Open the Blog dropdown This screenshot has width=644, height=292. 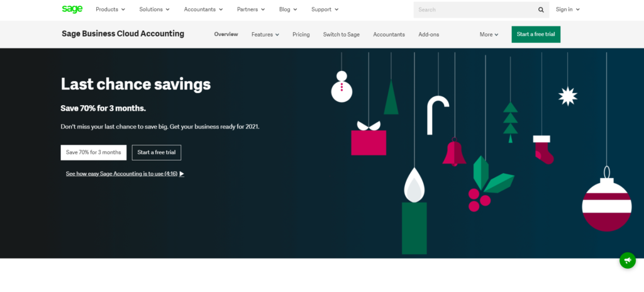pyautogui.click(x=288, y=9)
